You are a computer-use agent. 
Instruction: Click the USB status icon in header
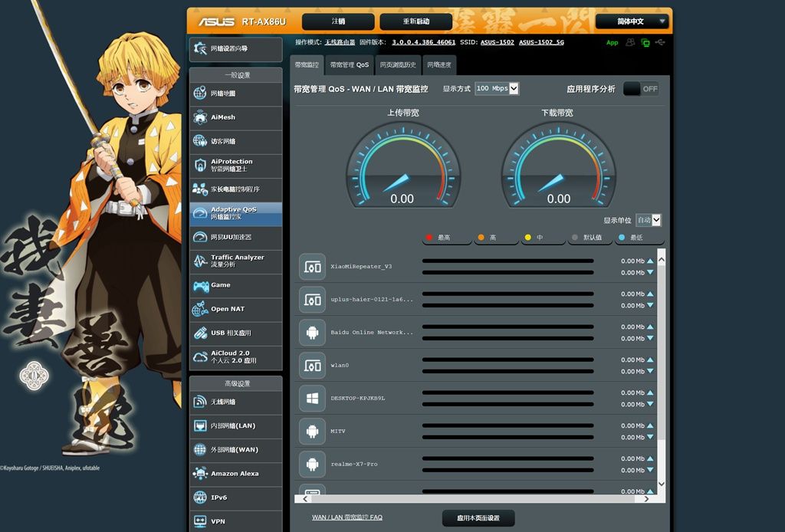coord(661,42)
